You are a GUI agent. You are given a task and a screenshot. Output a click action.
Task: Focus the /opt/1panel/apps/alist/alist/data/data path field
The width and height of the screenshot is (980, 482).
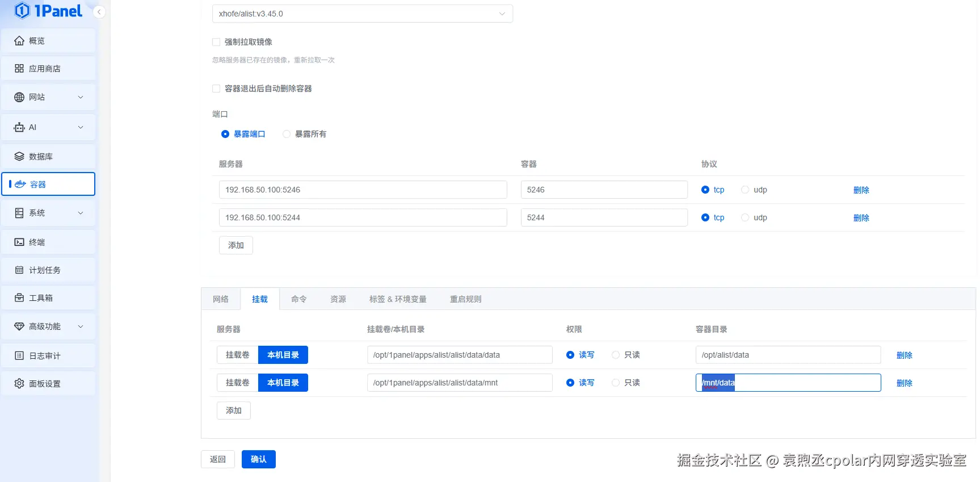tap(460, 355)
